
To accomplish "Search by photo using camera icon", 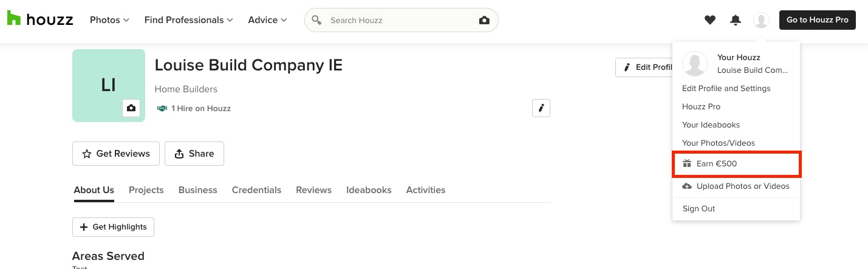I will [484, 20].
